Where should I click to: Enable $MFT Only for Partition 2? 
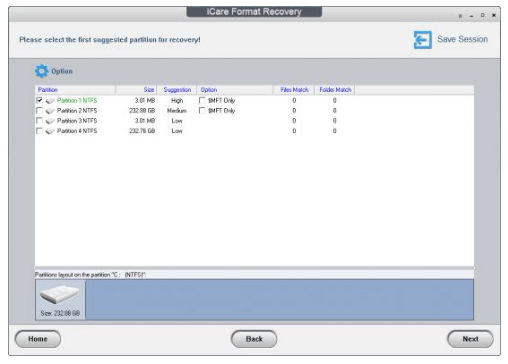pyautogui.click(x=202, y=110)
